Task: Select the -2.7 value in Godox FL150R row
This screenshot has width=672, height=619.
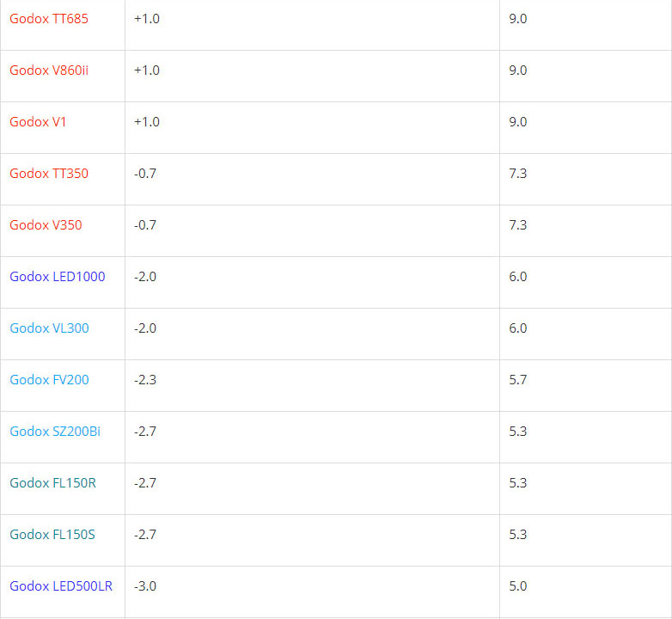Action: tap(145, 483)
